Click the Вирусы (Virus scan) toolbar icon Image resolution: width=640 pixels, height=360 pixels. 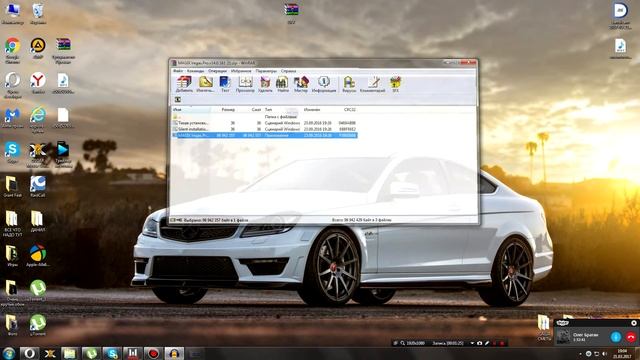pos(349,84)
